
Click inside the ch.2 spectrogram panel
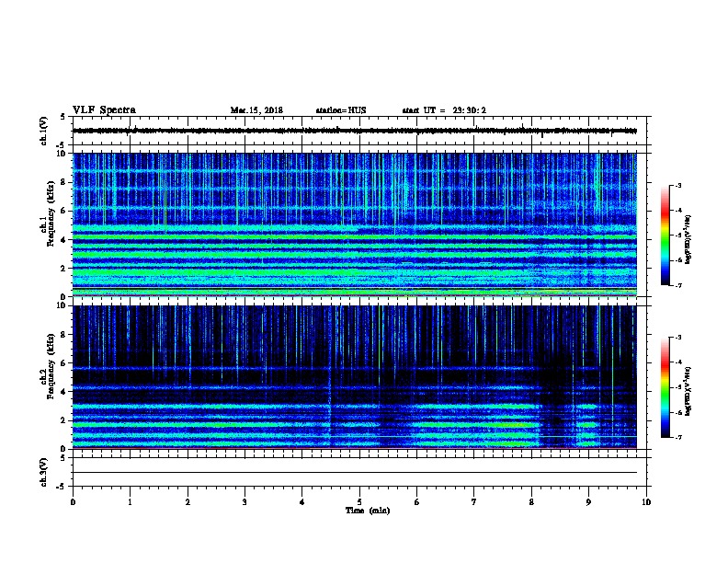coord(354,377)
